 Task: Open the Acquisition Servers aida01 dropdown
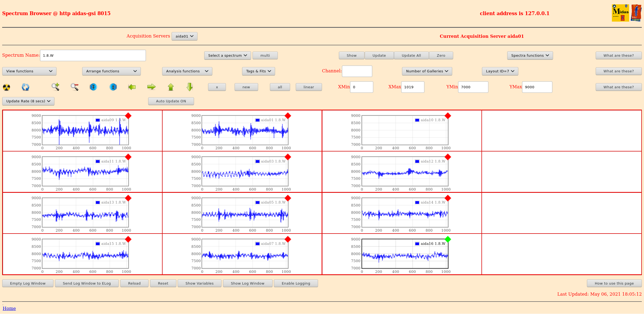tap(184, 36)
